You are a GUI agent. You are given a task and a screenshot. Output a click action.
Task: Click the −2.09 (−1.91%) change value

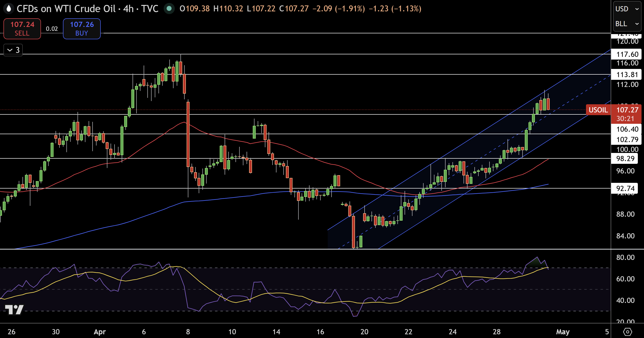pyautogui.click(x=339, y=9)
